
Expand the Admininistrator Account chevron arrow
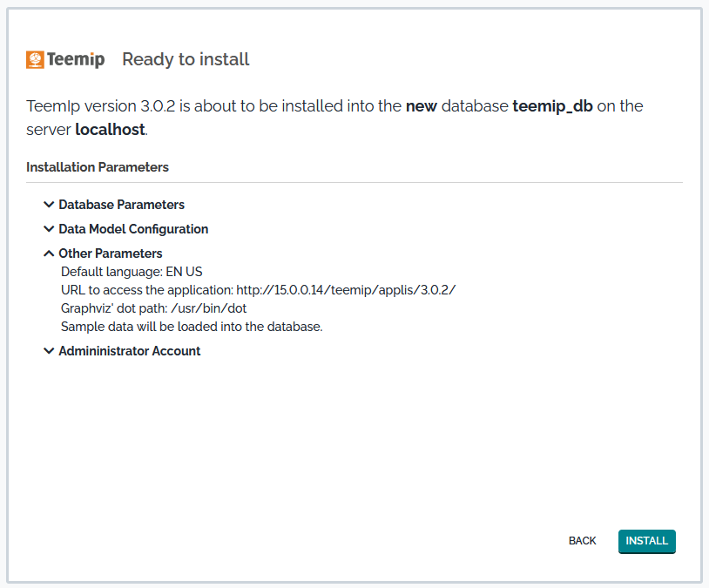[49, 351]
